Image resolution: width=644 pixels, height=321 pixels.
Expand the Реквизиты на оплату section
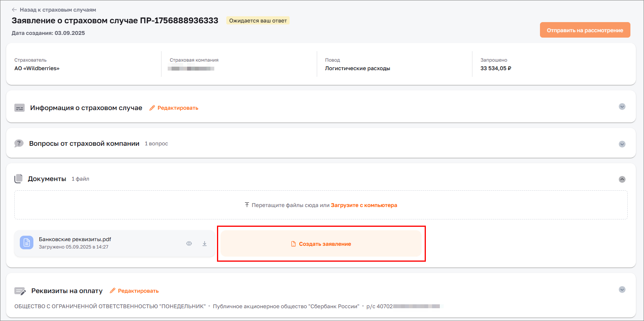622,289
